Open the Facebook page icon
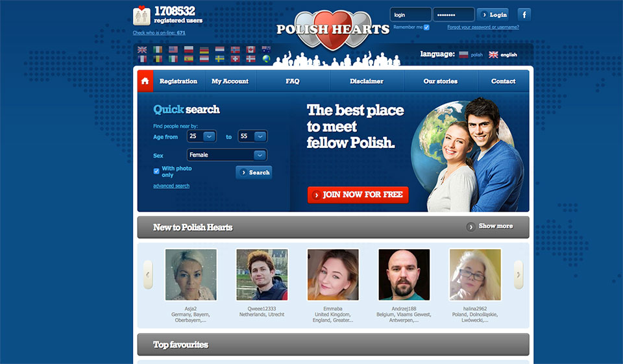 524,14
